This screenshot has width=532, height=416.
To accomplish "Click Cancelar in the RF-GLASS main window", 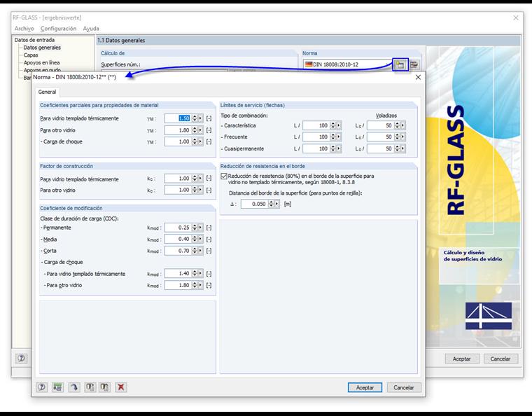I will pyautogui.click(x=500, y=359).
